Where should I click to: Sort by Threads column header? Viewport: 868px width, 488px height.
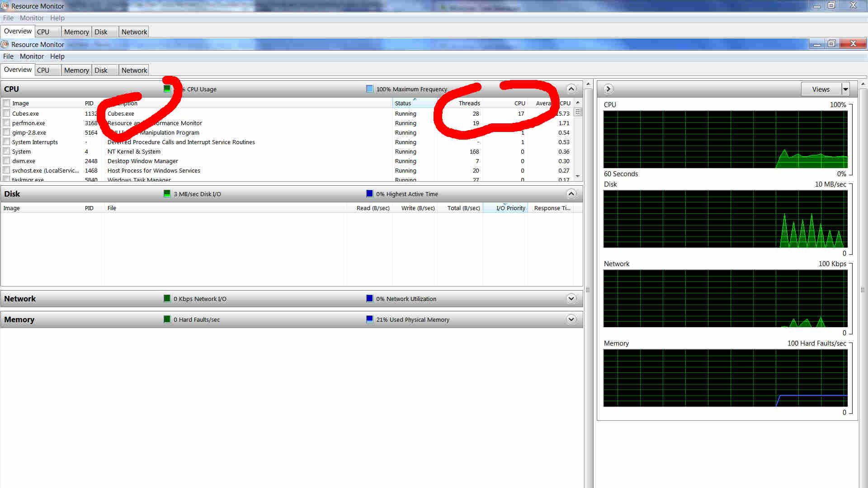(x=469, y=103)
